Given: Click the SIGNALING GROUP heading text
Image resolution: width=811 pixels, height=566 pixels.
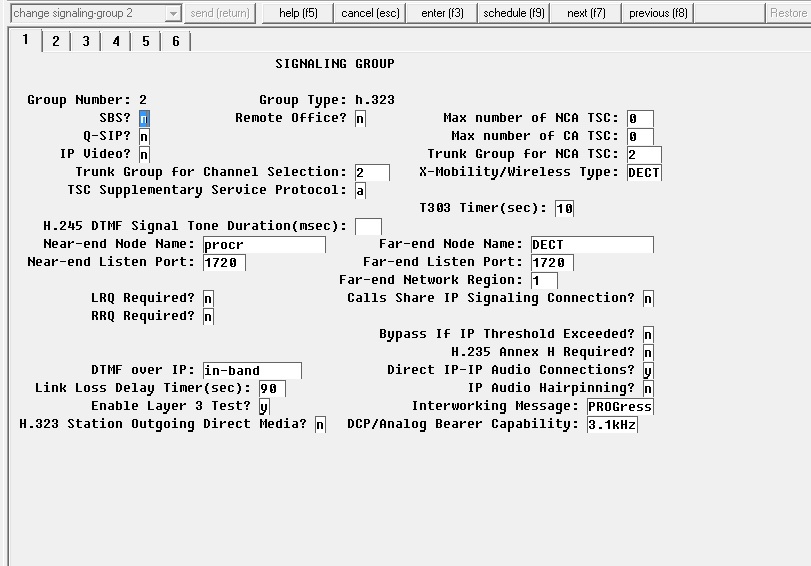Looking at the screenshot, I should [335, 64].
